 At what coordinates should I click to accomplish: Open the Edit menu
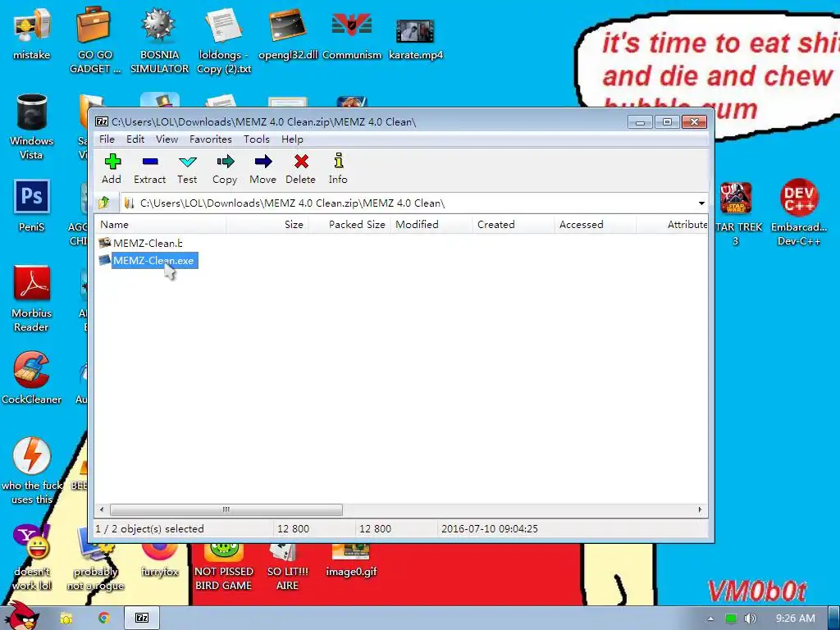click(135, 139)
